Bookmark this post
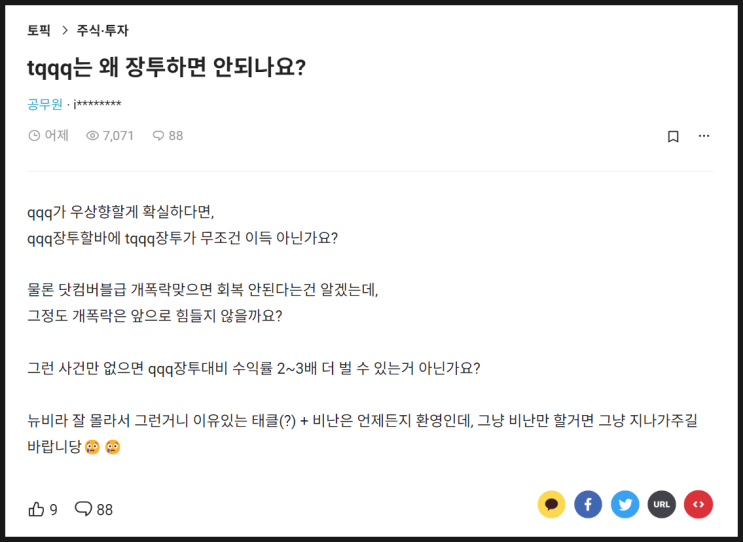 click(673, 136)
